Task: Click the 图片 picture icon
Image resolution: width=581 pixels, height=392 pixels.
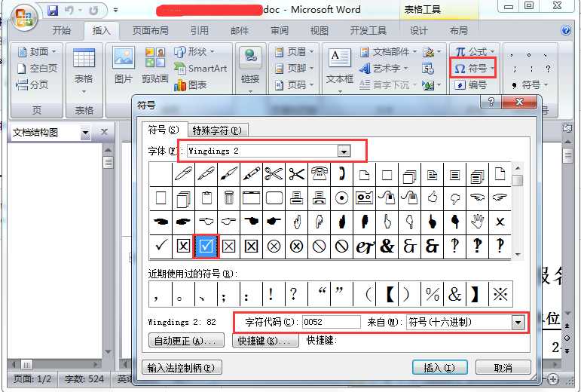Action: 124,57
